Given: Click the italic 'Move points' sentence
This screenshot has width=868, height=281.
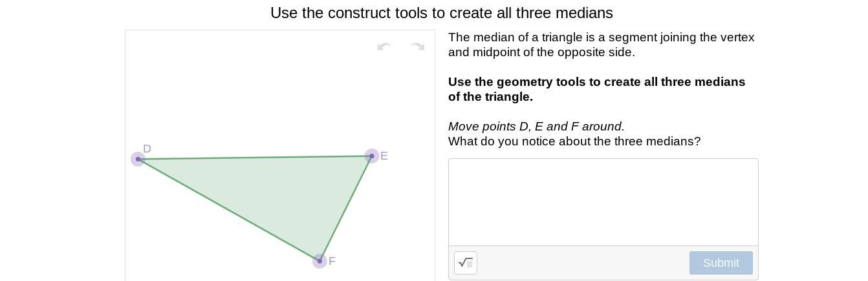Looking at the screenshot, I should pyautogui.click(x=536, y=127).
